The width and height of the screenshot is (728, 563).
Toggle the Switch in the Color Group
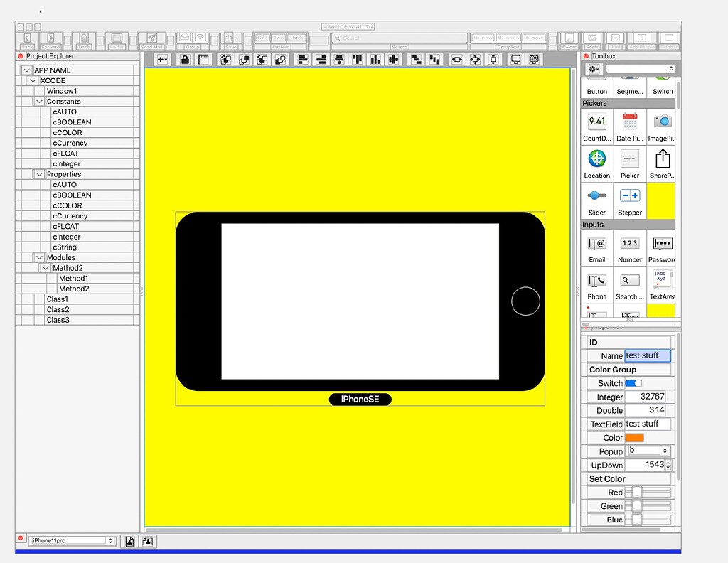(x=633, y=383)
